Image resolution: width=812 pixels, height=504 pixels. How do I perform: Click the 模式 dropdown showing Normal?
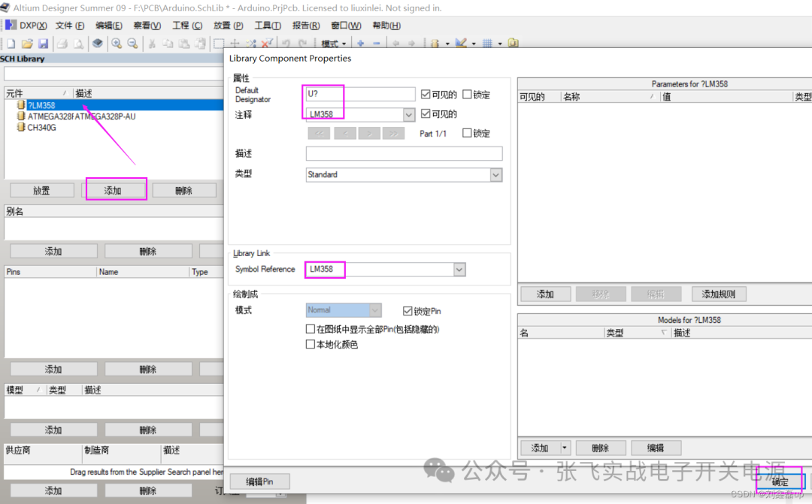click(374, 309)
